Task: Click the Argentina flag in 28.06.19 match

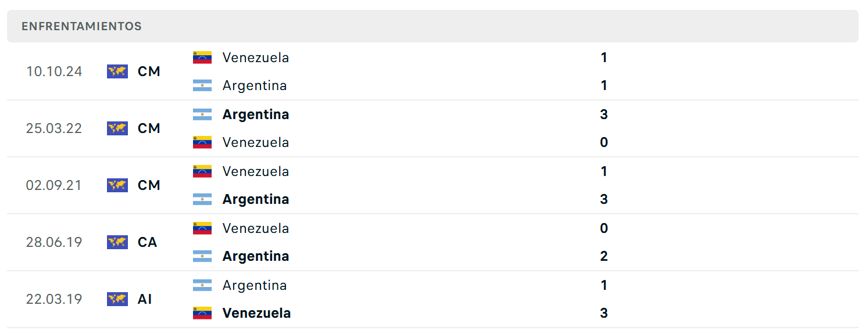Action: coord(202,256)
